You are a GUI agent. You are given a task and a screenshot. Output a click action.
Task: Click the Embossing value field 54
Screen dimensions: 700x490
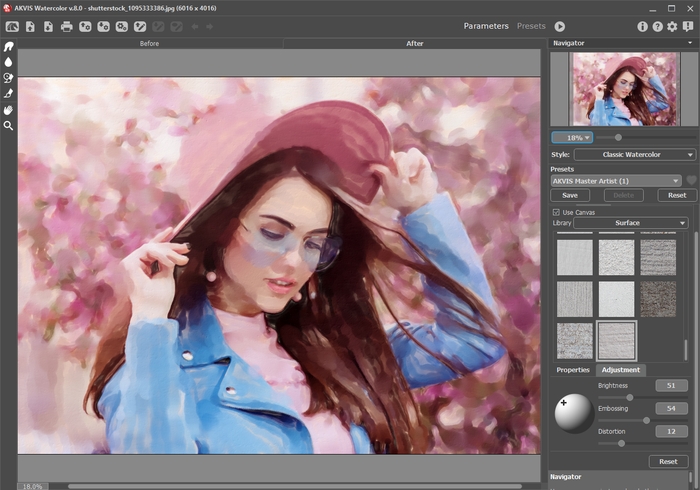671,408
